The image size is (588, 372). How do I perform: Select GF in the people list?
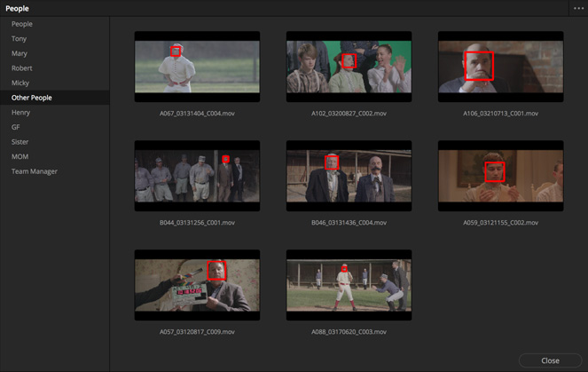click(16, 127)
